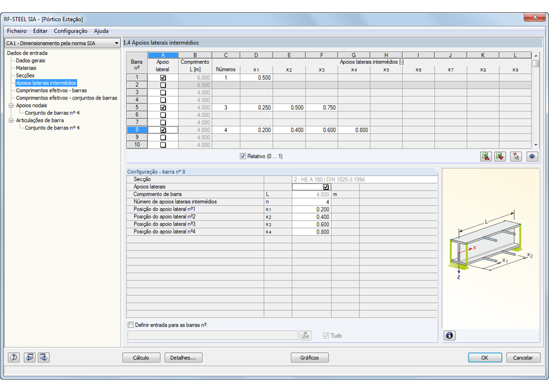Click the table scrollbar down arrow
Viewport: 549px width, 392px height.
(x=536, y=145)
